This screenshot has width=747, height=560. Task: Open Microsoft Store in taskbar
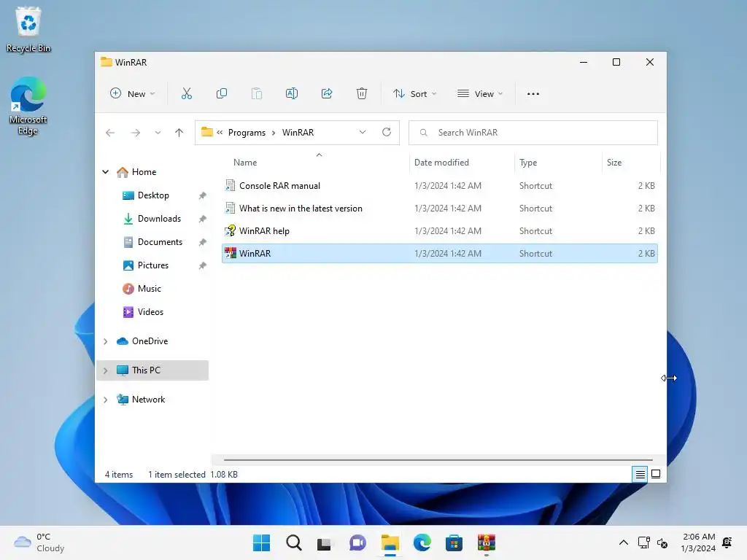pyautogui.click(x=454, y=542)
